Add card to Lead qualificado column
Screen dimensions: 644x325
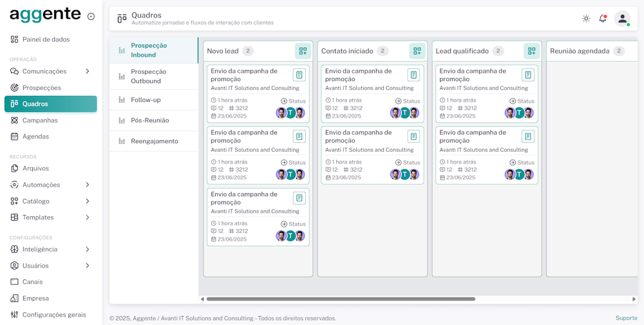tap(531, 51)
